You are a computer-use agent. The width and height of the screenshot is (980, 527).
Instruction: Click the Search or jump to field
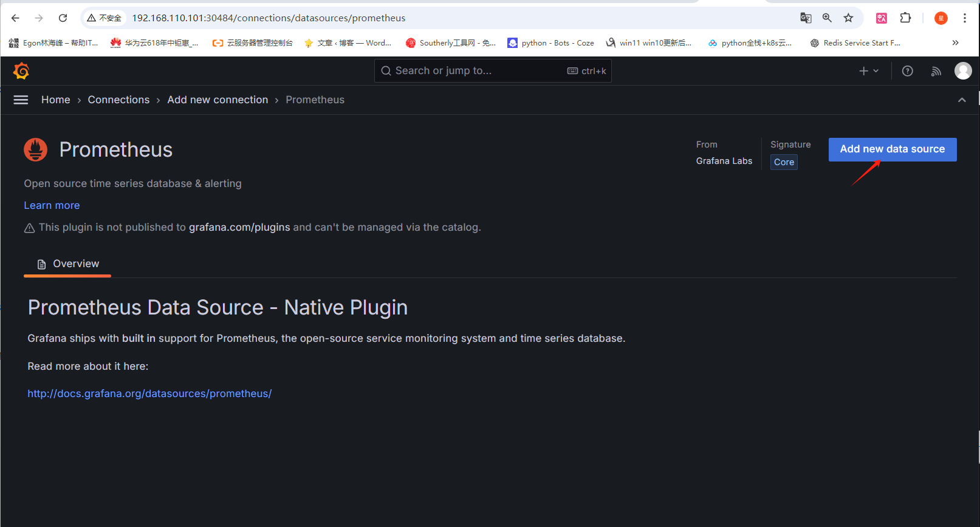(x=493, y=71)
